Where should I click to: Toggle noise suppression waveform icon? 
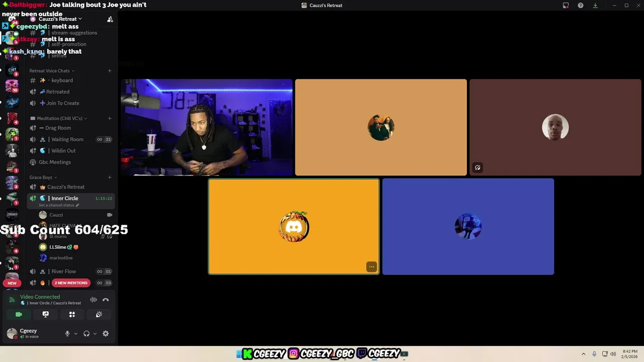click(x=94, y=300)
